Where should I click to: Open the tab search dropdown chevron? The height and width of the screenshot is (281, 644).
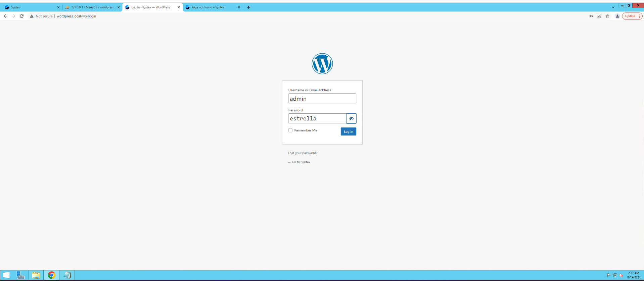pyautogui.click(x=613, y=7)
